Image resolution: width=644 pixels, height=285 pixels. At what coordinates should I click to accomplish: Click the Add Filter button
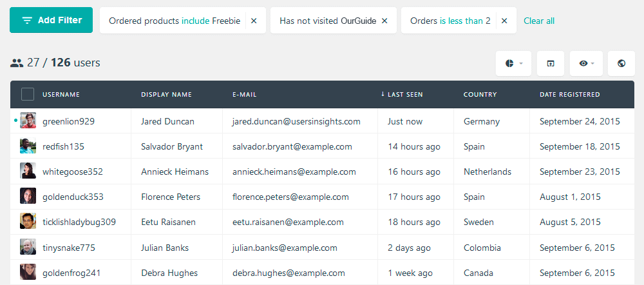(52, 20)
